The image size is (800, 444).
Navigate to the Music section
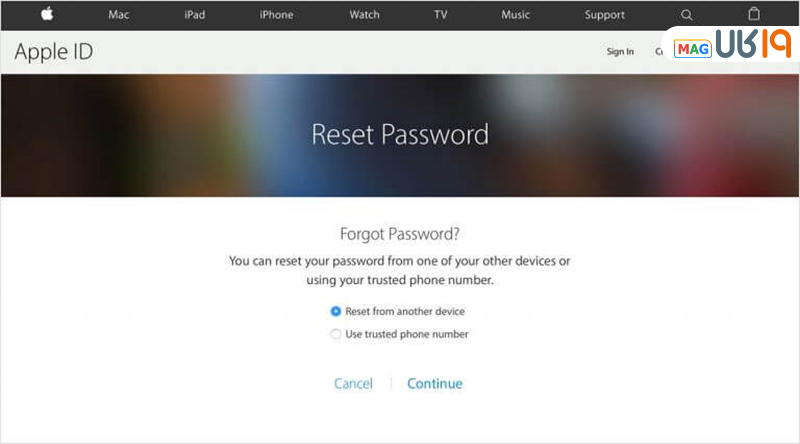click(x=516, y=15)
